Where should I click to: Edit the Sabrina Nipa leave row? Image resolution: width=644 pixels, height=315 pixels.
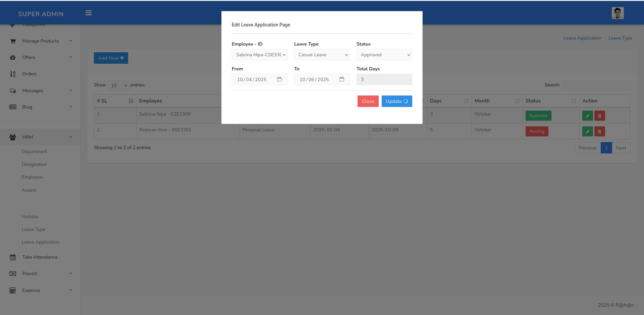[587, 116]
